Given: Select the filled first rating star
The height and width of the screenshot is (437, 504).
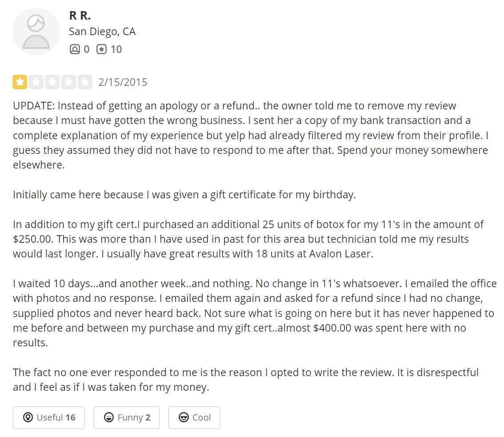Looking at the screenshot, I should coord(20,82).
